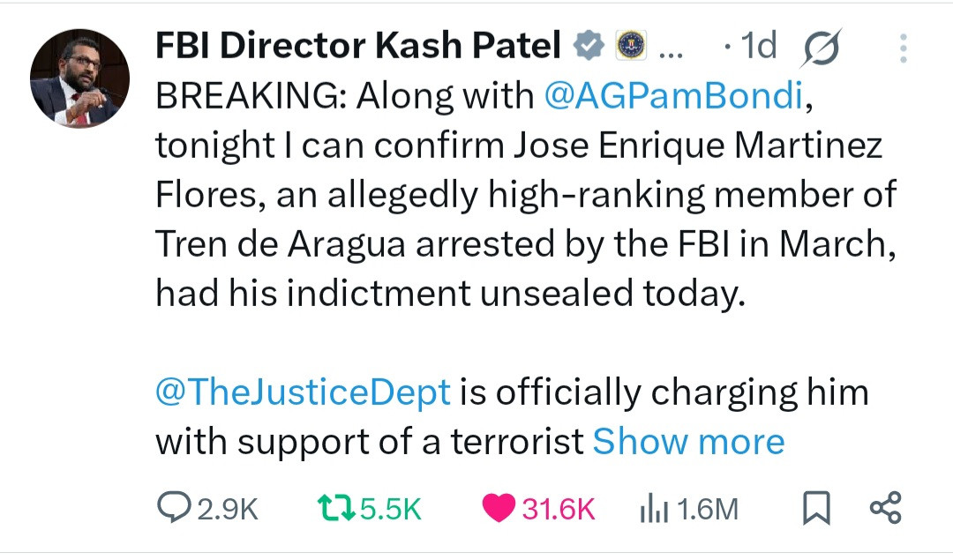
Task: Click the 5.5K repost count
Action: (392, 509)
